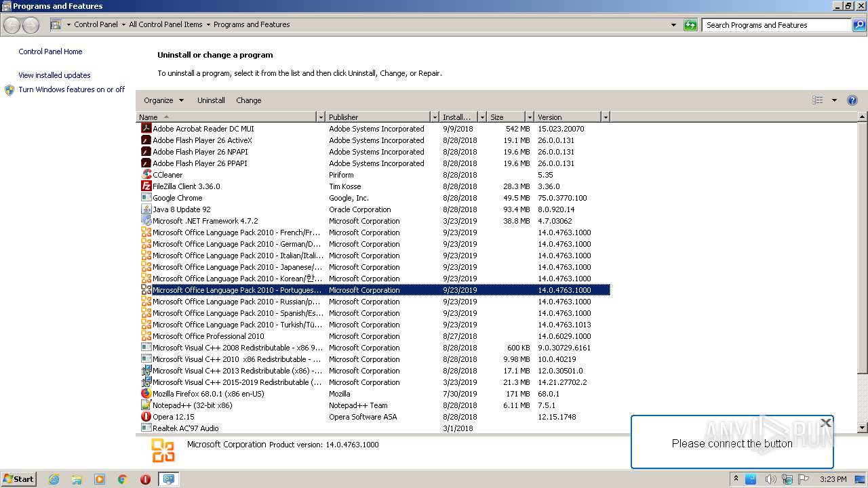Click the Google Chrome list entry icon
The width and height of the screenshot is (868, 488).
pyautogui.click(x=146, y=197)
